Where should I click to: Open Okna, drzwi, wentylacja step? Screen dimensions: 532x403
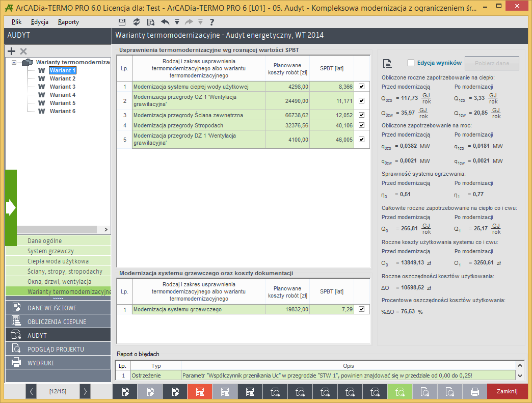[58, 282]
